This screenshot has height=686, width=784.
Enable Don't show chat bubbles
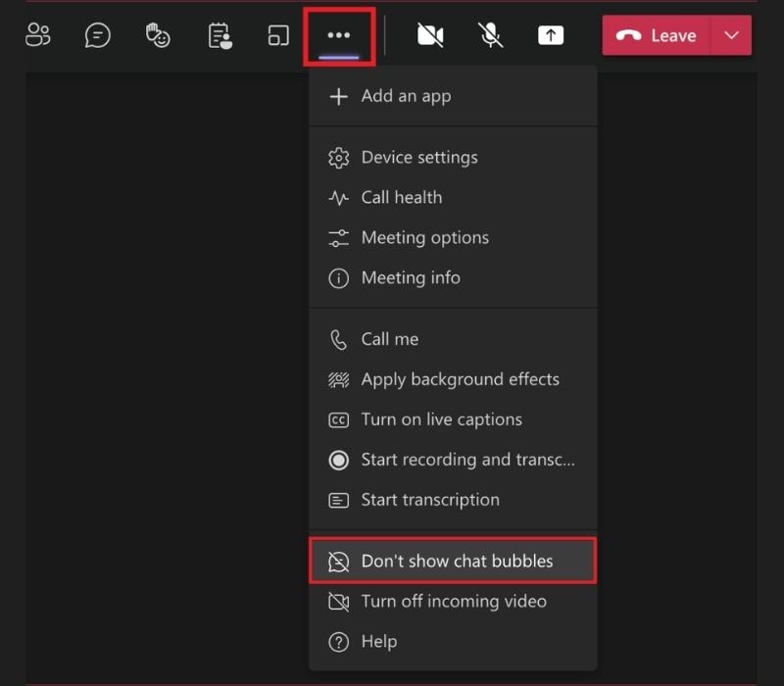(x=454, y=561)
